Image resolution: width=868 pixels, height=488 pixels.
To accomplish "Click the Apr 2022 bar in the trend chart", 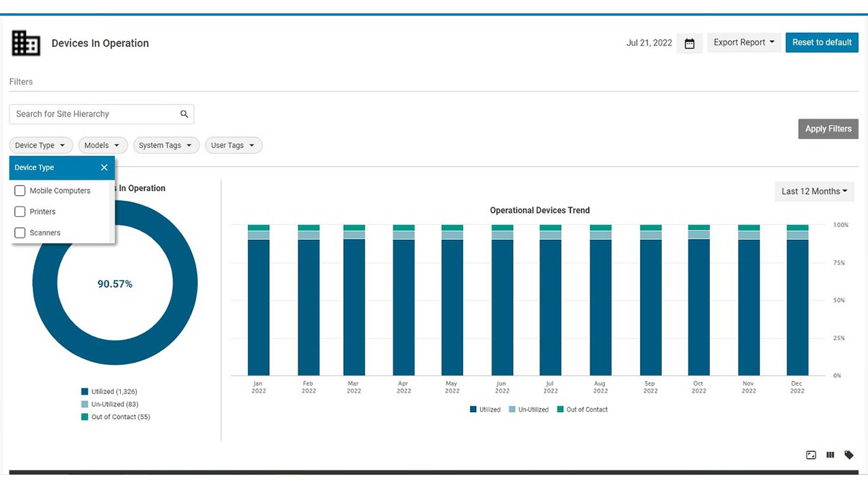I will pyautogui.click(x=404, y=300).
